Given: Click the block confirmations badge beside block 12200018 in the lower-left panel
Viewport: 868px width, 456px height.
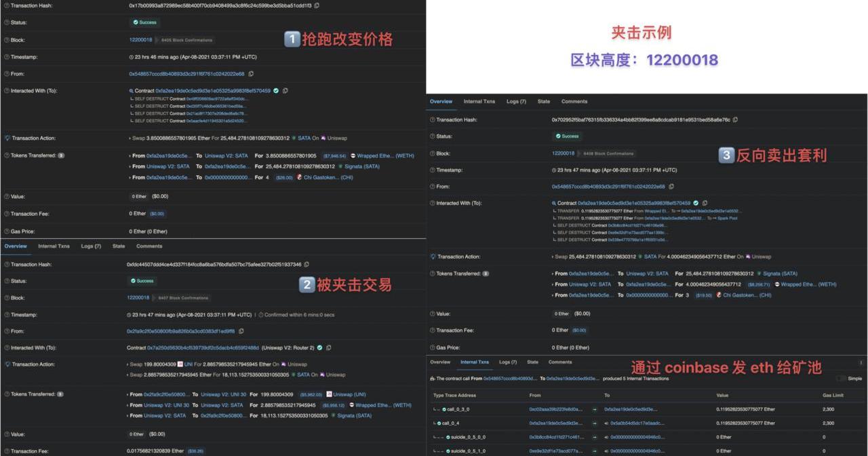Looking at the screenshot, I should click(184, 298).
